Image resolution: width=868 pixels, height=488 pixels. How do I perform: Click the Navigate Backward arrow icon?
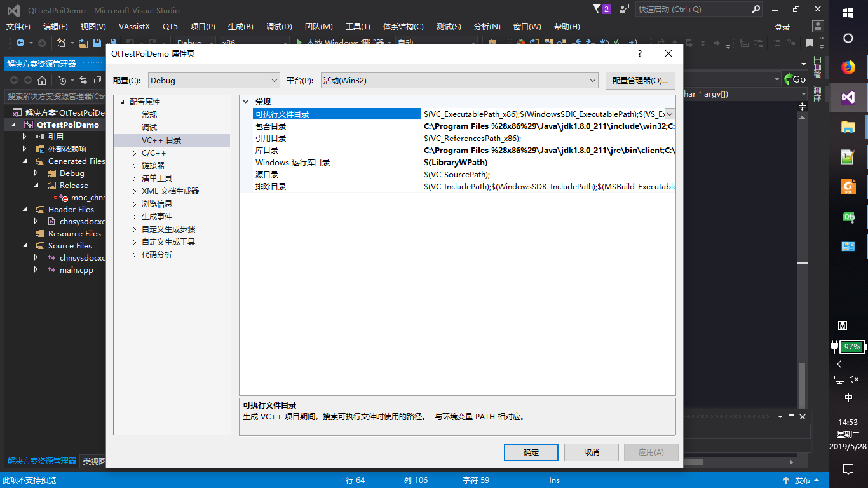pyautogui.click(x=20, y=43)
